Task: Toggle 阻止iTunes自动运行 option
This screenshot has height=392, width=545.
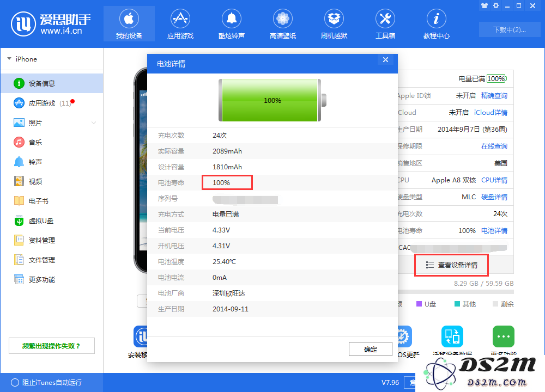Action: [15, 382]
